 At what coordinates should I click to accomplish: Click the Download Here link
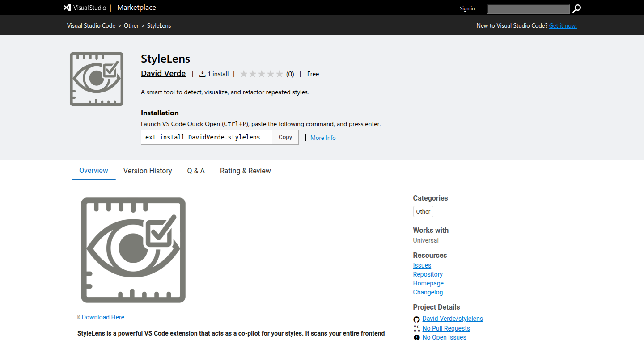tap(103, 317)
